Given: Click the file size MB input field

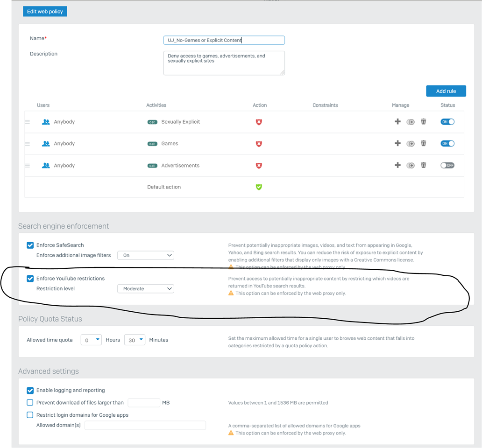Looking at the screenshot, I should (144, 403).
